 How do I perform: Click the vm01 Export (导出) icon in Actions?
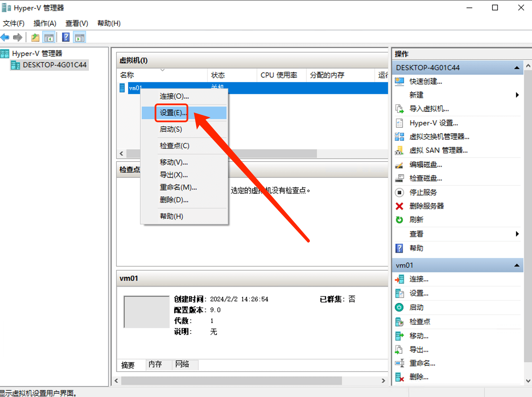click(399, 349)
